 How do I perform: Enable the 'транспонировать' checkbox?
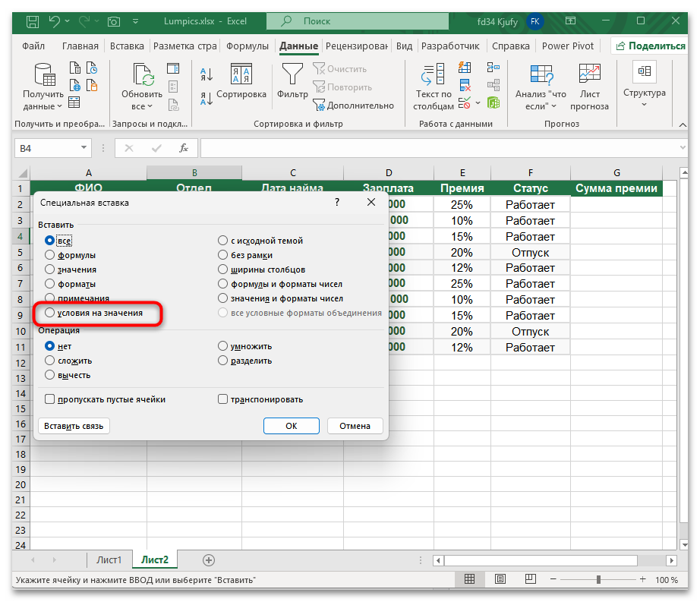(223, 399)
